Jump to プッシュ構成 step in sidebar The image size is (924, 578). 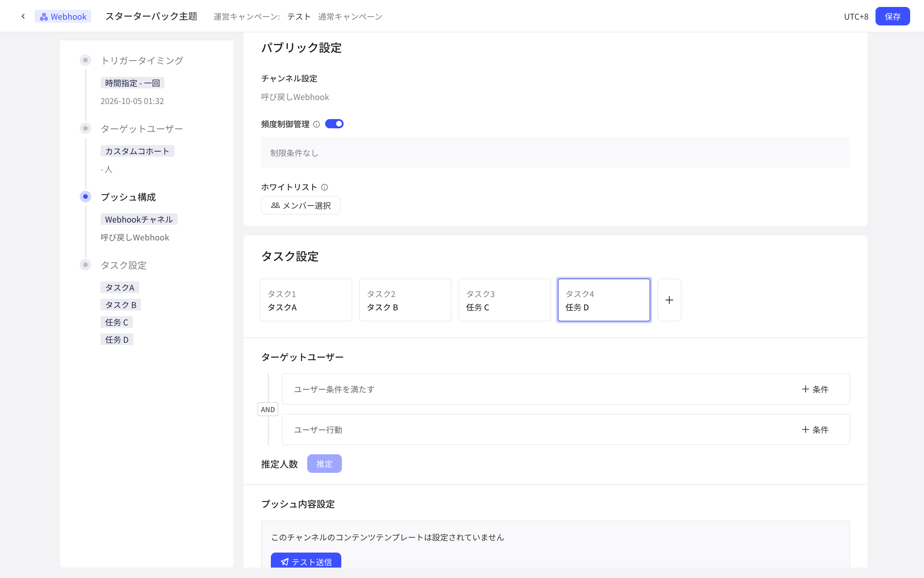(x=128, y=197)
